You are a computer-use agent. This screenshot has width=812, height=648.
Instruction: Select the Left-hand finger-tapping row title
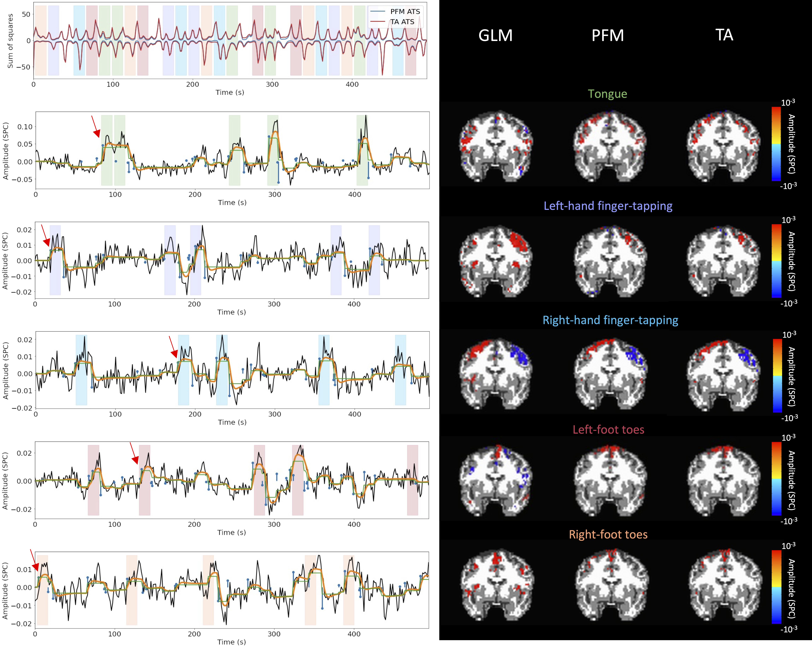coord(608,206)
